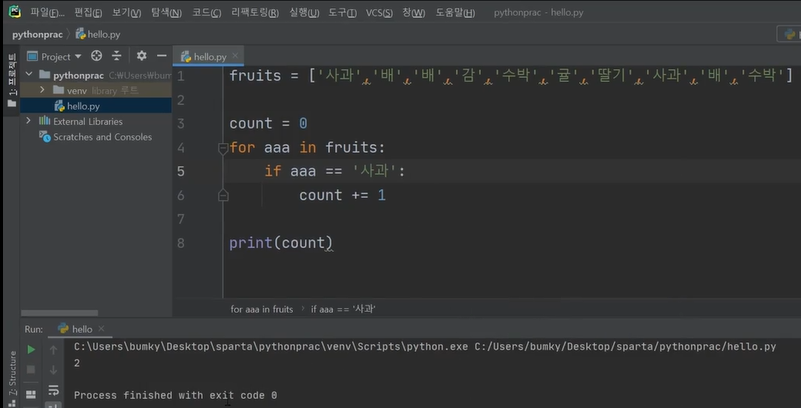Click console output value 2
The width and height of the screenshot is (801, 408).
(77, 363)
